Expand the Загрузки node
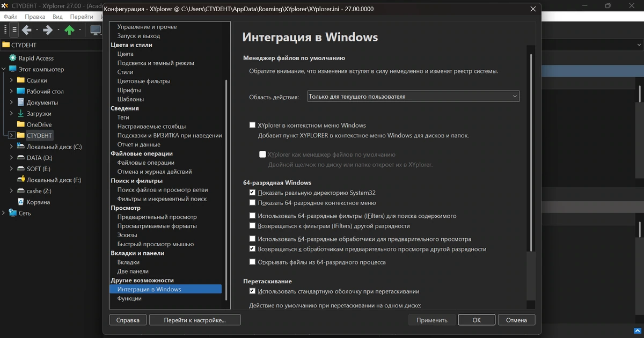644x338 pixels. pyautogui.click(x=12, y=113)
